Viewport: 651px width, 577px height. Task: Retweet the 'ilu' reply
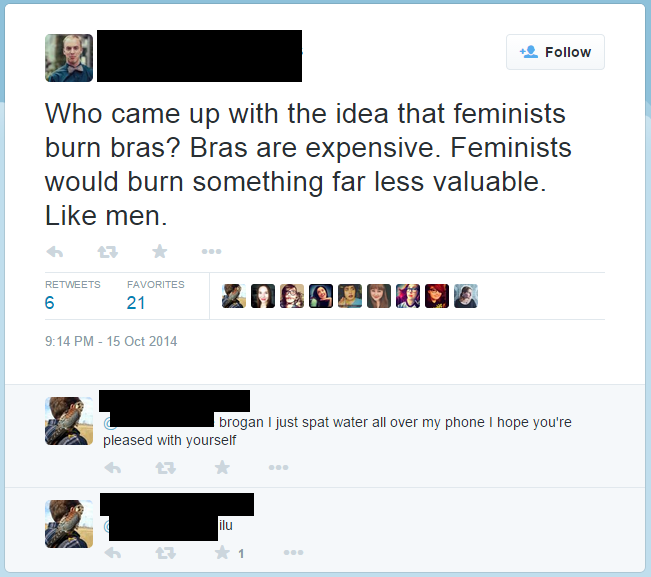click(166, 553)
